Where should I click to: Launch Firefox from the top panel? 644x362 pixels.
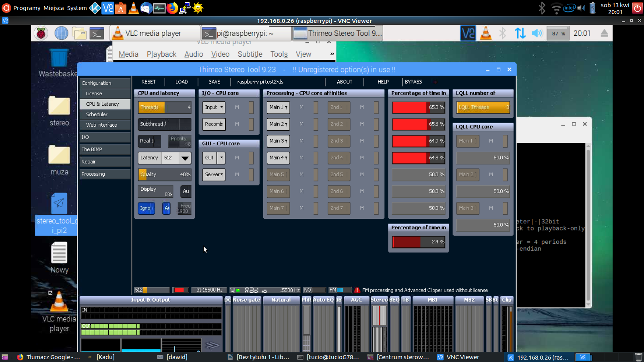(x=172, y=8)
